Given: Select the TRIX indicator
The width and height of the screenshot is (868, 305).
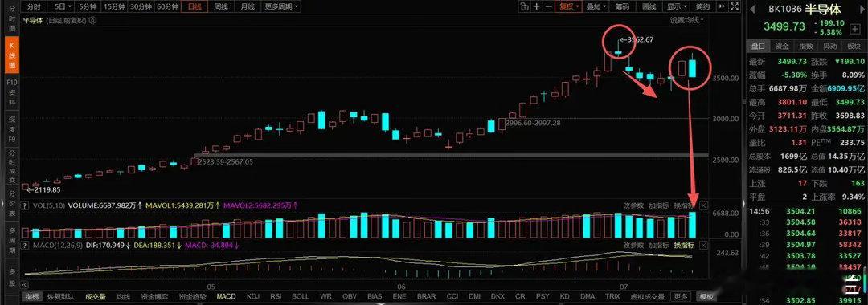Looking at the screenshot, I should 612,297.
